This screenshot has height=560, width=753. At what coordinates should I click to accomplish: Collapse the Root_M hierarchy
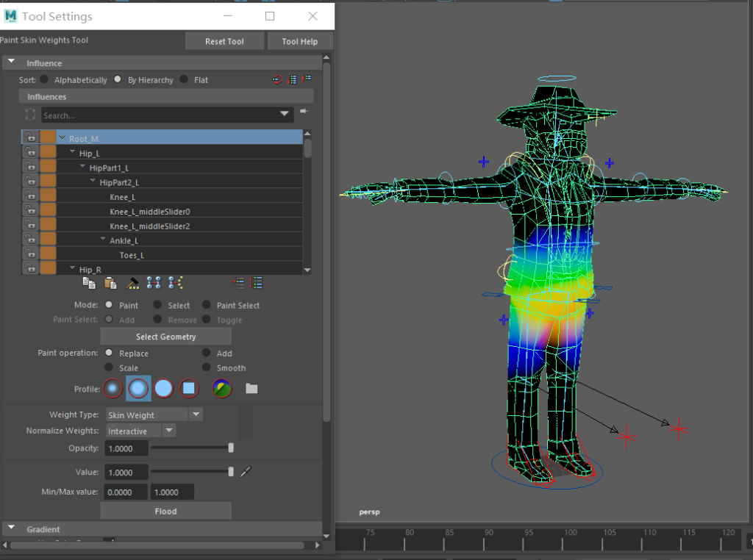[62, 137]
